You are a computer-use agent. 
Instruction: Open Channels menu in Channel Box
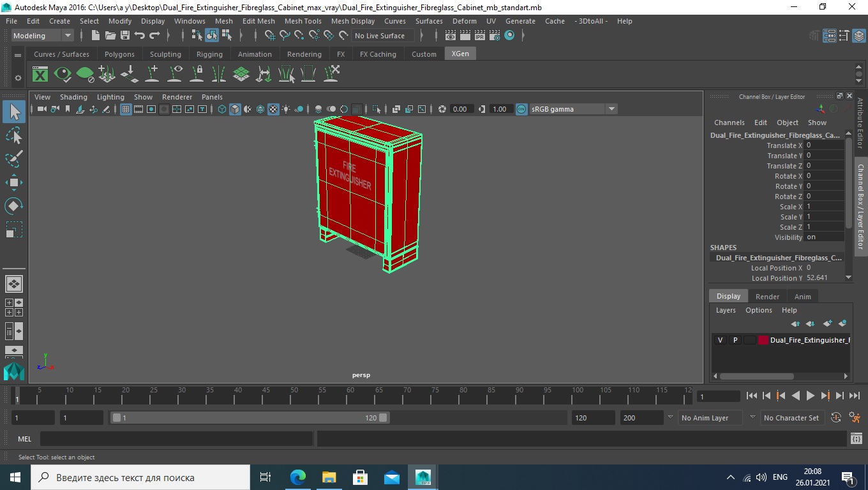[729, 122]
